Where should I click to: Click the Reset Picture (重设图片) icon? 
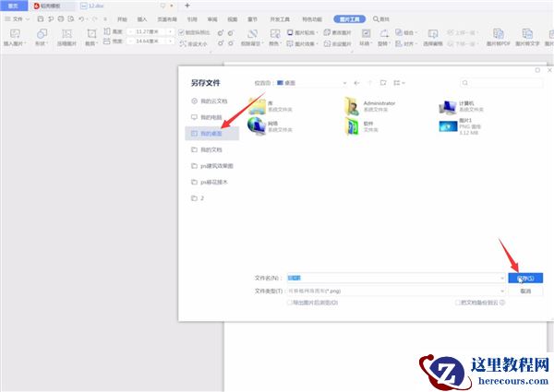point(327,43)
